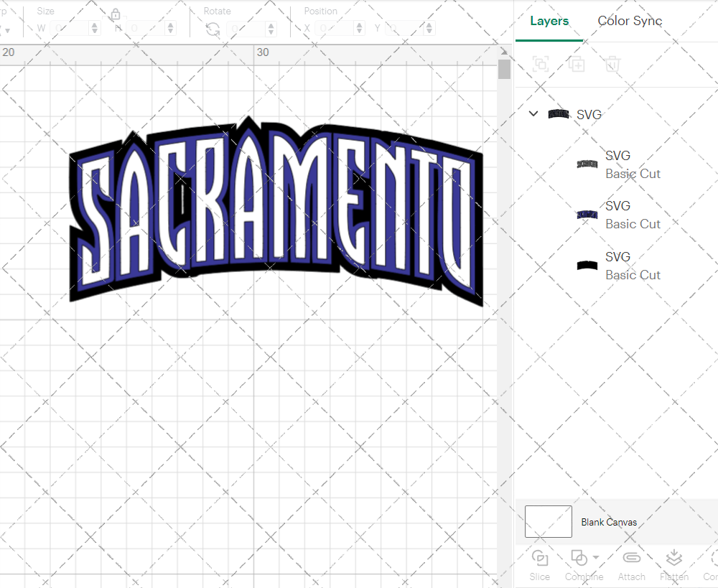This screenshot has width=718, height=588.
Task: Click the Height stepper arrows
Action: pos(171,29)
